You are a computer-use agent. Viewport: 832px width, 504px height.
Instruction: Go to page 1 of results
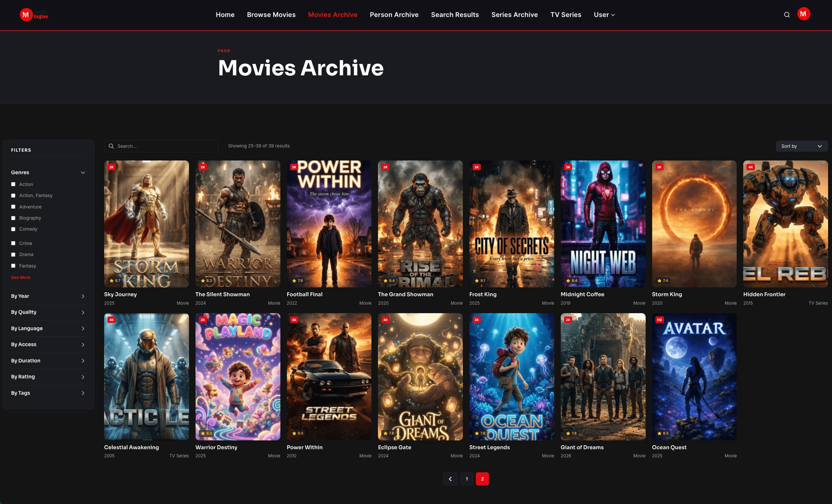tap(466, 479)
